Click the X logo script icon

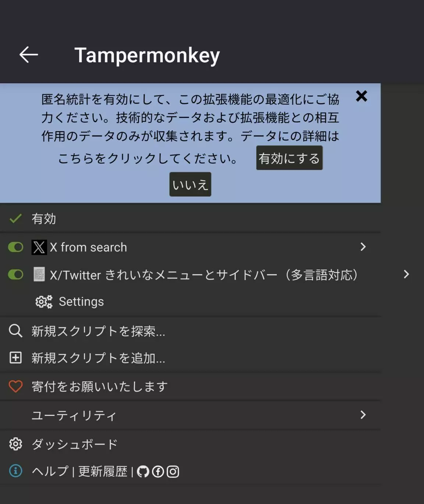(x=39, y=247)
